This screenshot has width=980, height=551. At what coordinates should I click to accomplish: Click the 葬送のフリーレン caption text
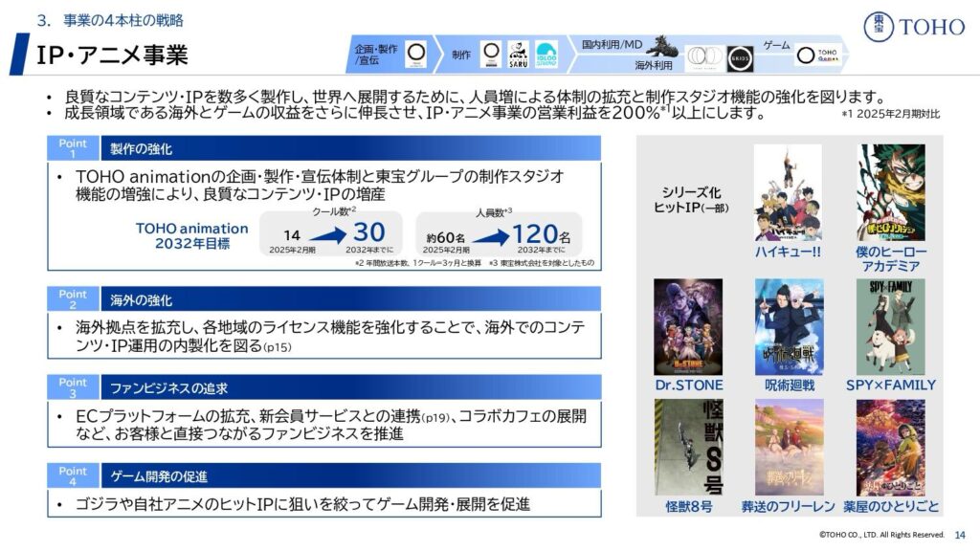(x=789, y=507)
